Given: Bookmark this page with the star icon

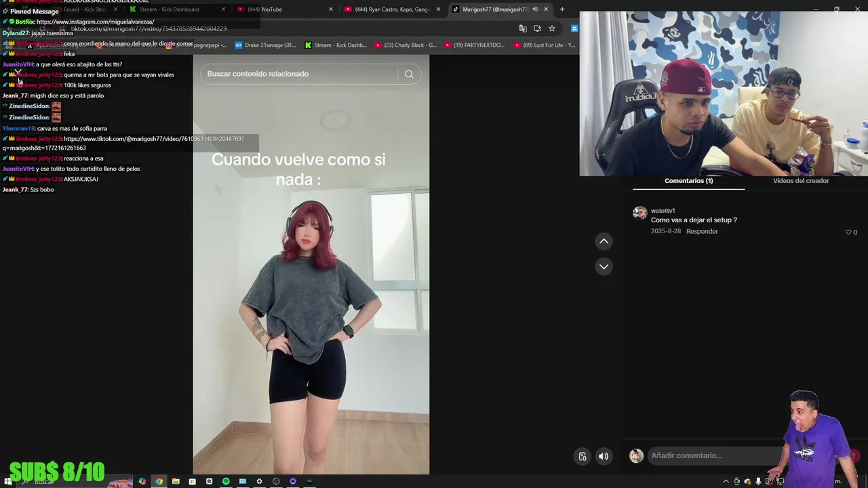Looking at the screenshot, I should (x=552, y=28).
